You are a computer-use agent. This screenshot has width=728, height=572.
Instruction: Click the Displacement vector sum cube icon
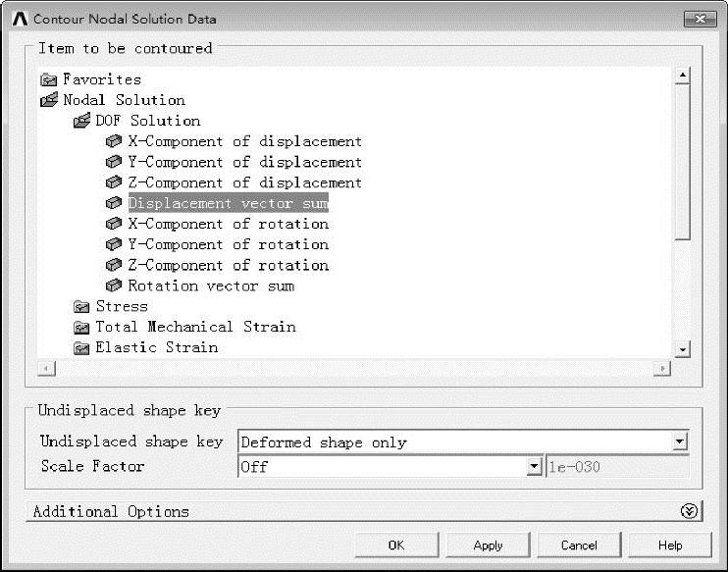(114, 203)
